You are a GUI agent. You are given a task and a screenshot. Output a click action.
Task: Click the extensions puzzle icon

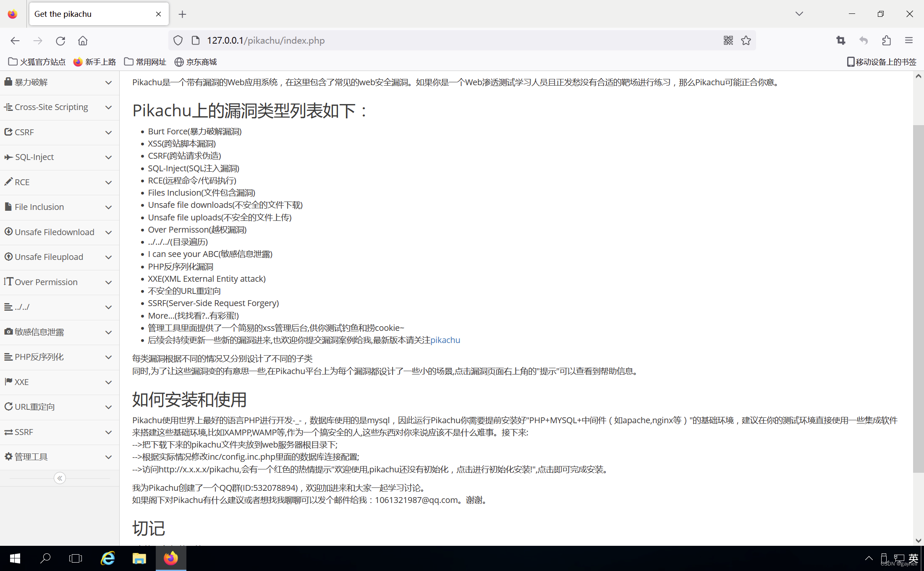coord(886,40)
